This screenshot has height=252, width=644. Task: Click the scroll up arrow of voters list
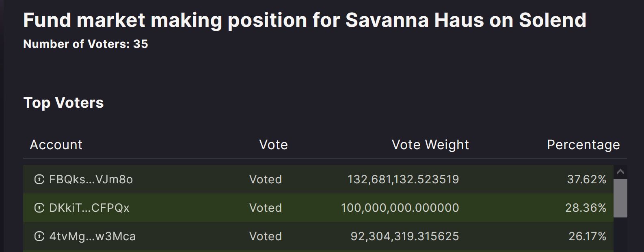[x=620, y=172]
